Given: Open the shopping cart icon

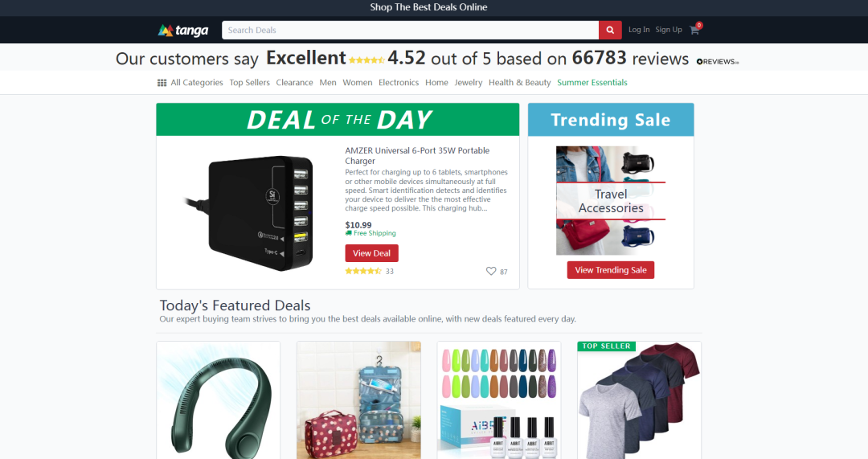Looking at the screenshot, I should point(694,30).
